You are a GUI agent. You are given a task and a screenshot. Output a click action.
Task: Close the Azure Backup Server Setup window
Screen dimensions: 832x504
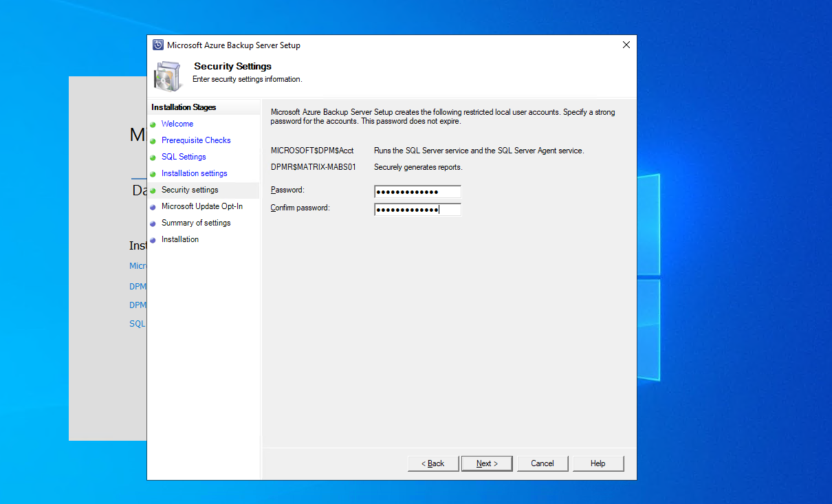626,45
